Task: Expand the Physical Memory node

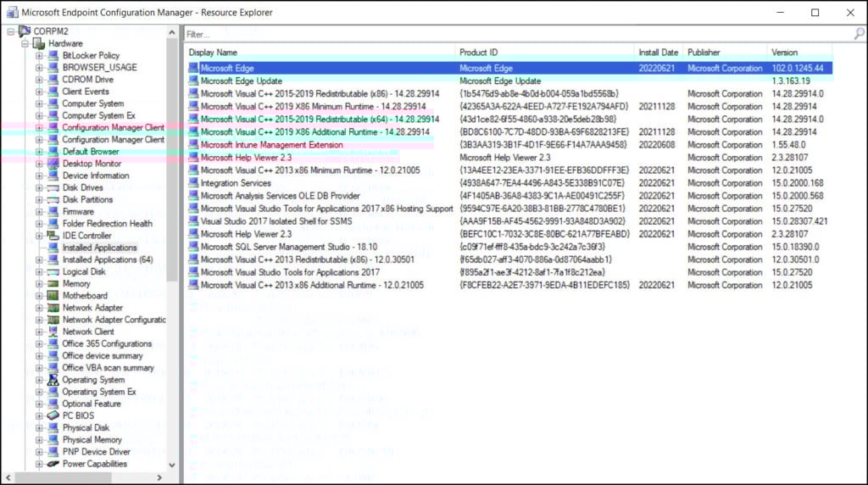Action: click(39, 439)
